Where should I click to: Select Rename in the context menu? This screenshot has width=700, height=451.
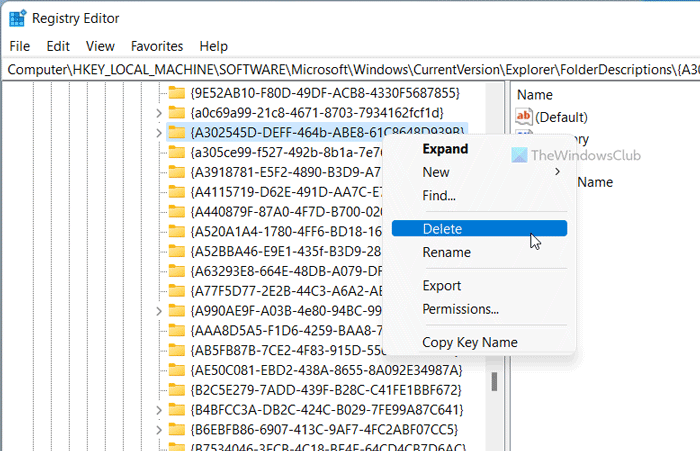point(446,253)
